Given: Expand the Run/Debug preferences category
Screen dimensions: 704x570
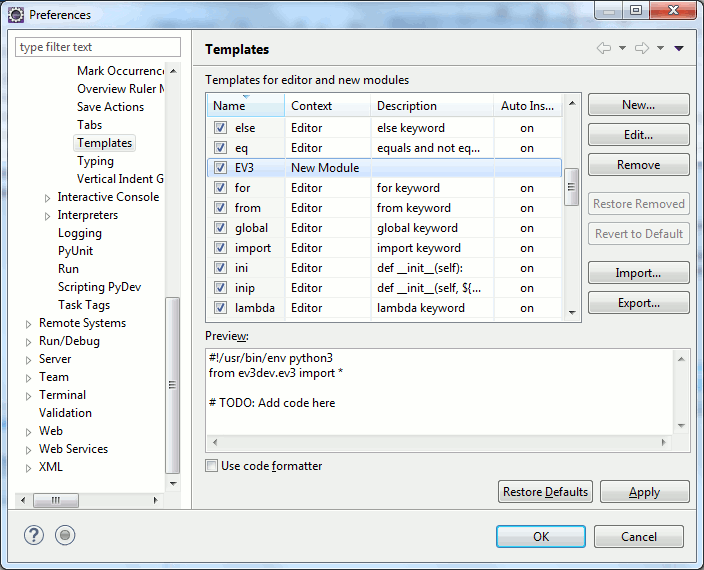Looking at the screenshot, I should click(x=28, y=341).
